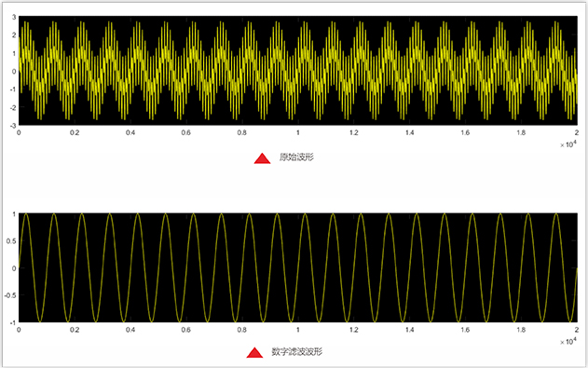The image size is (588, 368).
Task: Click the ×10⁴ exponent under the filtered waveform
Action: pyautogui.click(x=568, y=341)
